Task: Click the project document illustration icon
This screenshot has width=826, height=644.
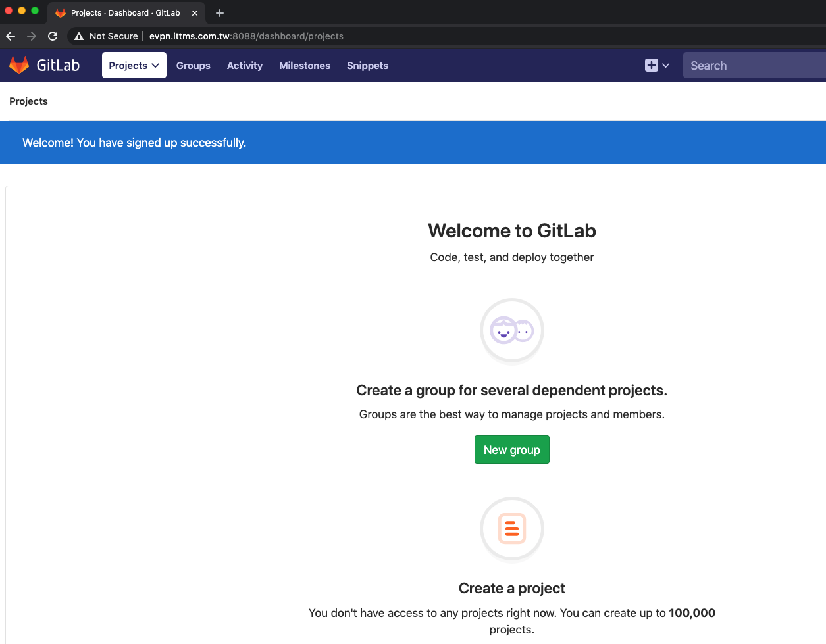Action: tap(512, 529)
